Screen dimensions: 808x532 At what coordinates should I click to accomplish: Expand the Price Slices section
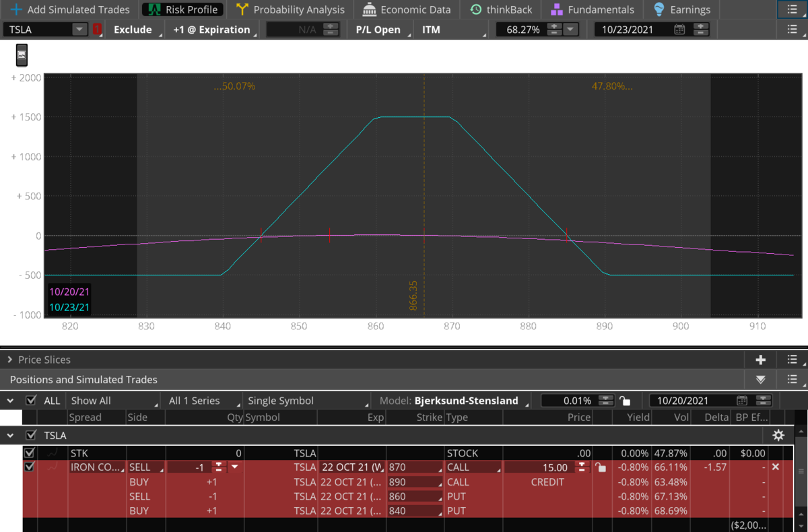[10, 360]
